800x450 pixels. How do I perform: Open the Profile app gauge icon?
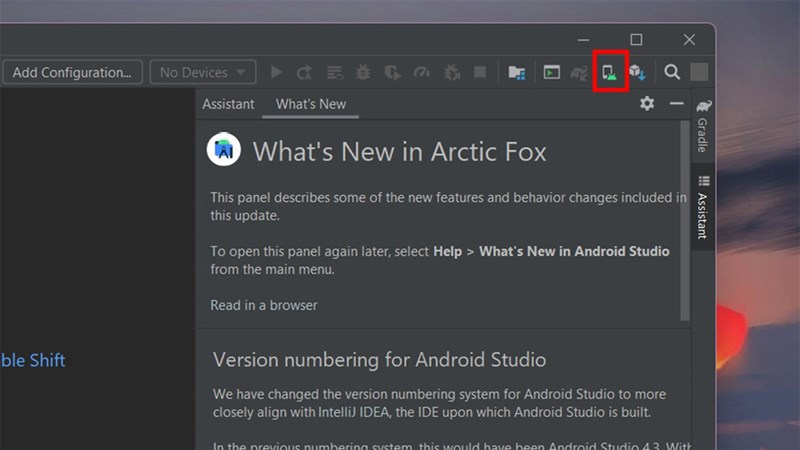421,72
